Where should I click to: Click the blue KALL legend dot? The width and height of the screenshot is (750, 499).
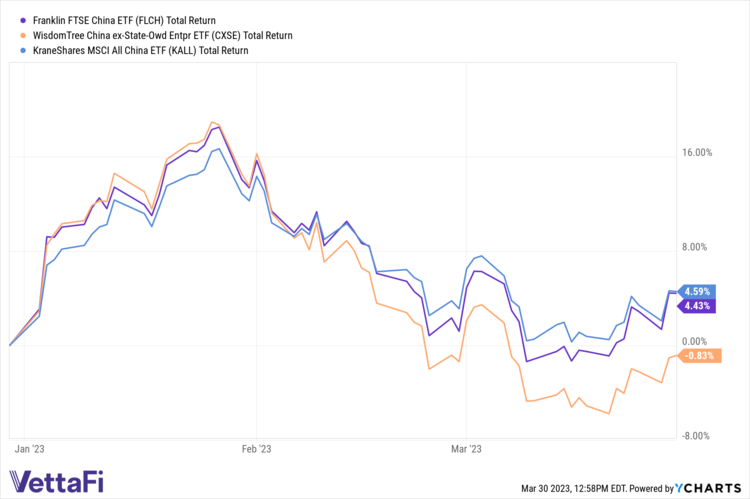pos(23,49)
